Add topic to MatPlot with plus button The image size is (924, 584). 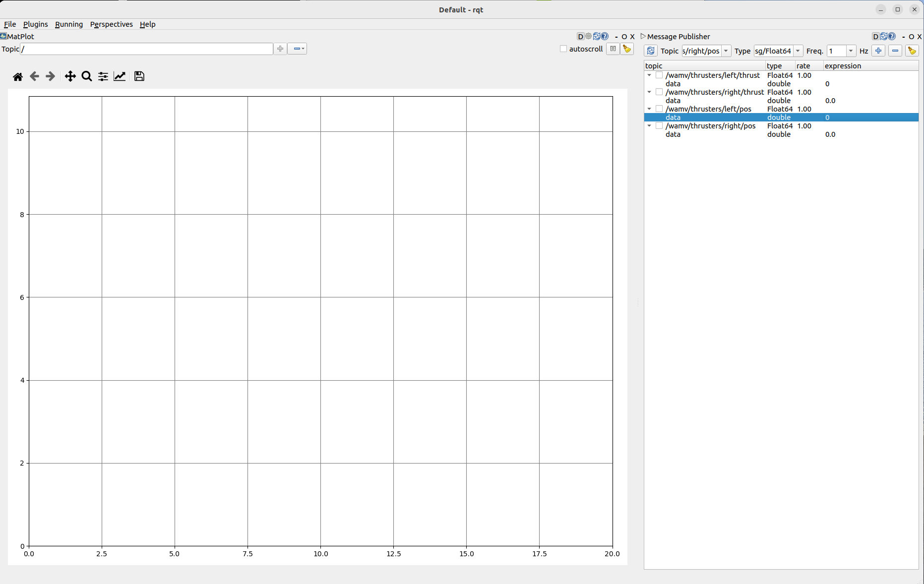[x=280, y=49]
